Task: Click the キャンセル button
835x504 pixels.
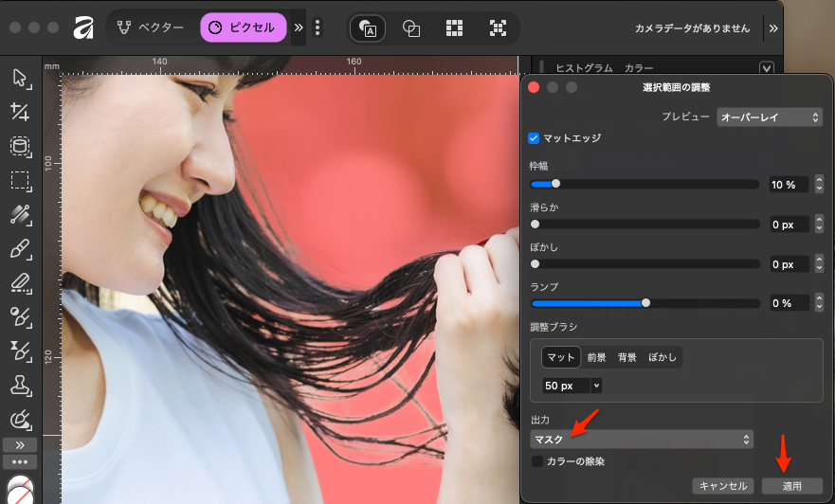Action: tap(724, 486)
